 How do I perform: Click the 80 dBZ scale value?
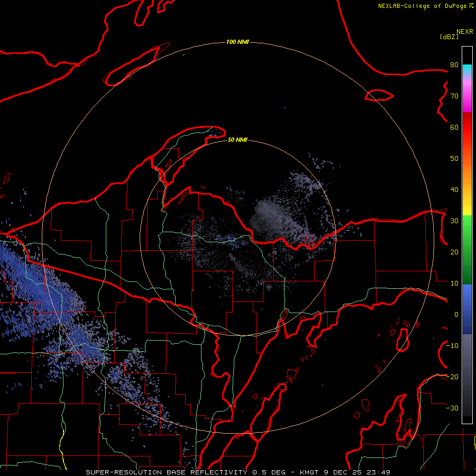(x=454, y=65)
